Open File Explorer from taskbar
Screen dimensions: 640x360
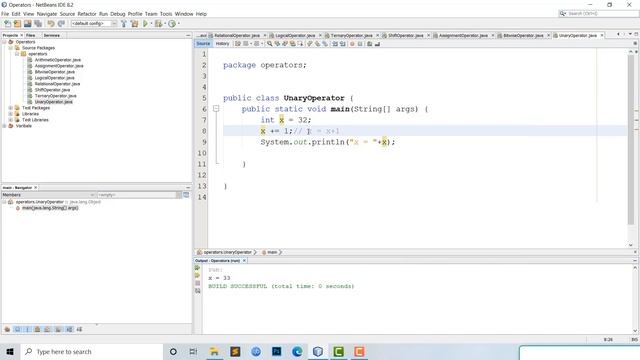[214, 351]
